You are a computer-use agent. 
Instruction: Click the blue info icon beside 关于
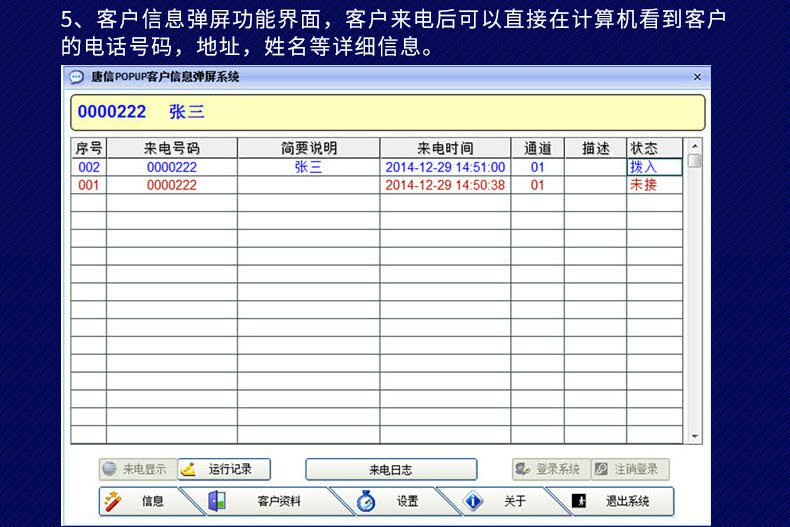473,501
